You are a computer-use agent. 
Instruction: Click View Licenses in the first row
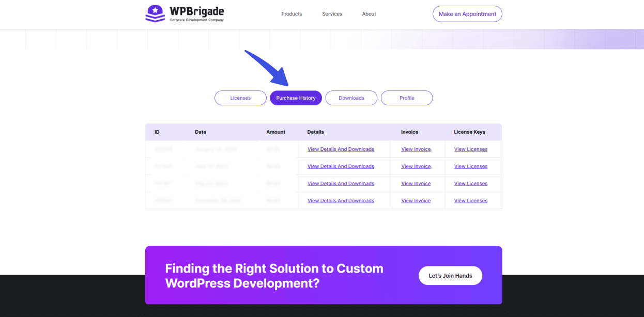tap(470, 149)
